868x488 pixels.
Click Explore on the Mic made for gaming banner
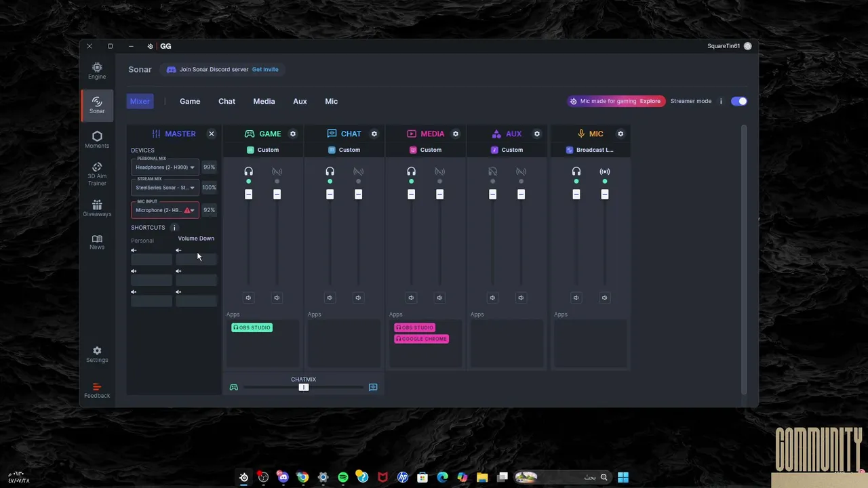pos(650,101)
